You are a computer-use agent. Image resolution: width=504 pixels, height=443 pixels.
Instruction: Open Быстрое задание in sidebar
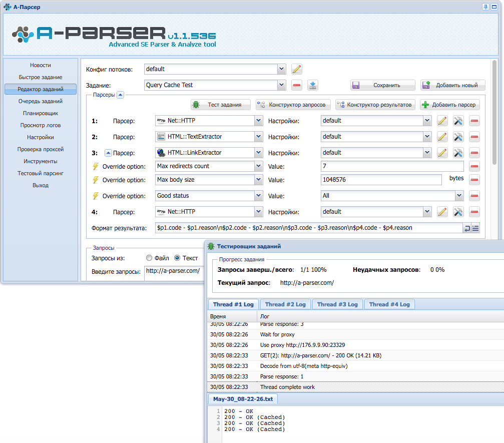pyautogui.click(x=41, y=77)
